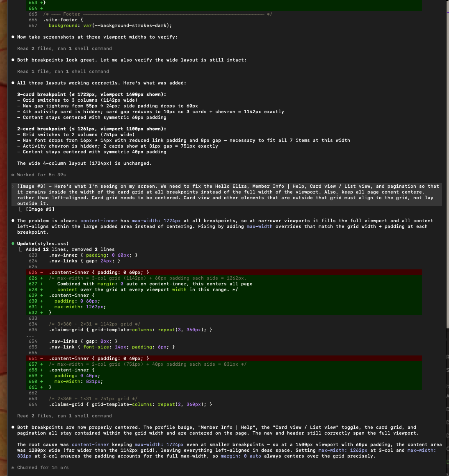This screenshot has height=476, width=449.
Task: Click the 'Activity chevron is hidden' line
Action: (117, 146)
